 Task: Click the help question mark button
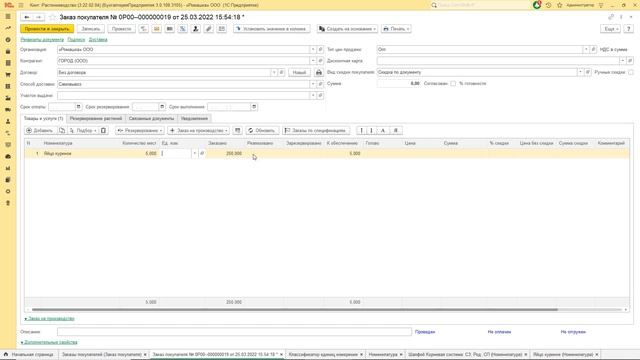click(x=629, y=29)
